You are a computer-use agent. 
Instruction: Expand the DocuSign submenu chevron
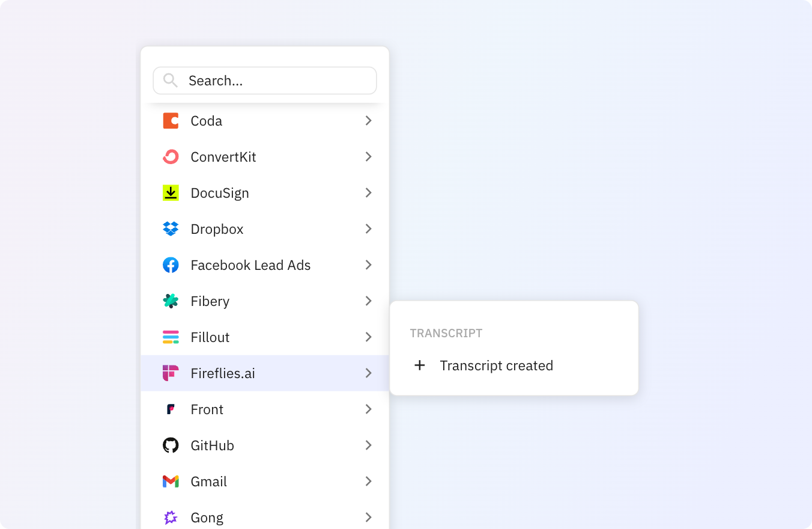369,193
